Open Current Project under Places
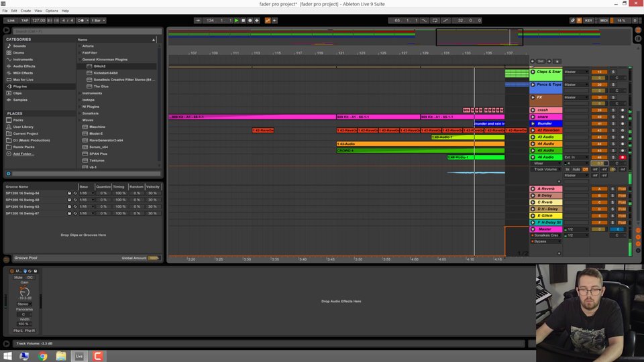644x362 pixels. (x=25, y=133)
